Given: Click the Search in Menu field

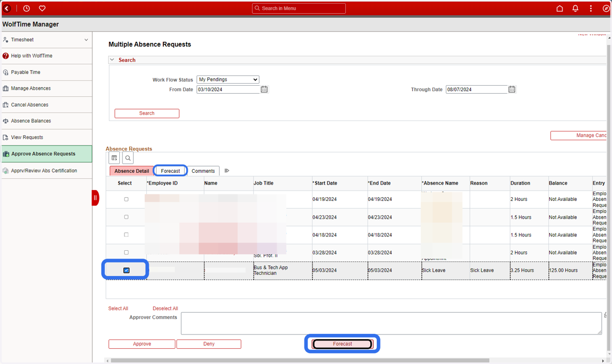Looking at the screenshot, I should pos(299,8).
